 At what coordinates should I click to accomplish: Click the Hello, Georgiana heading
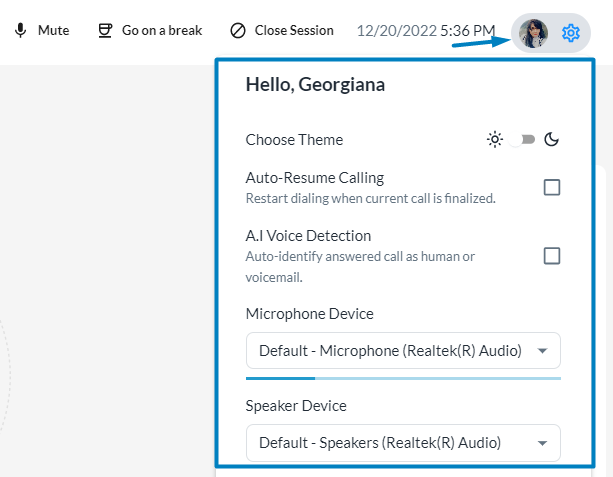click(x=315, y=85)
